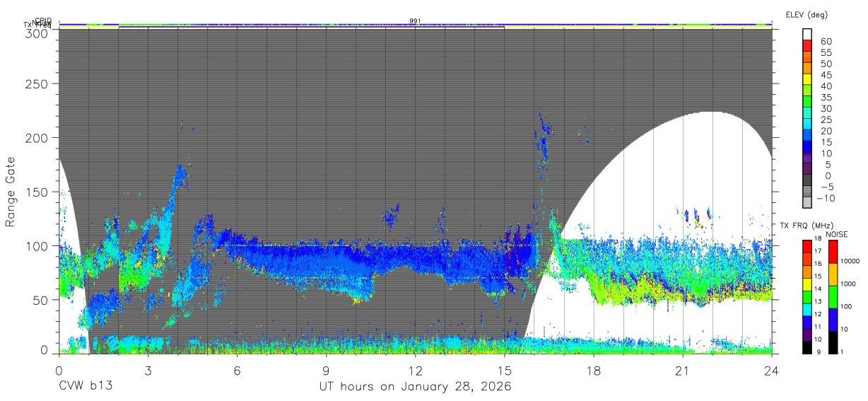Click the '200' tick on Range Gate axis

point(37,137)
